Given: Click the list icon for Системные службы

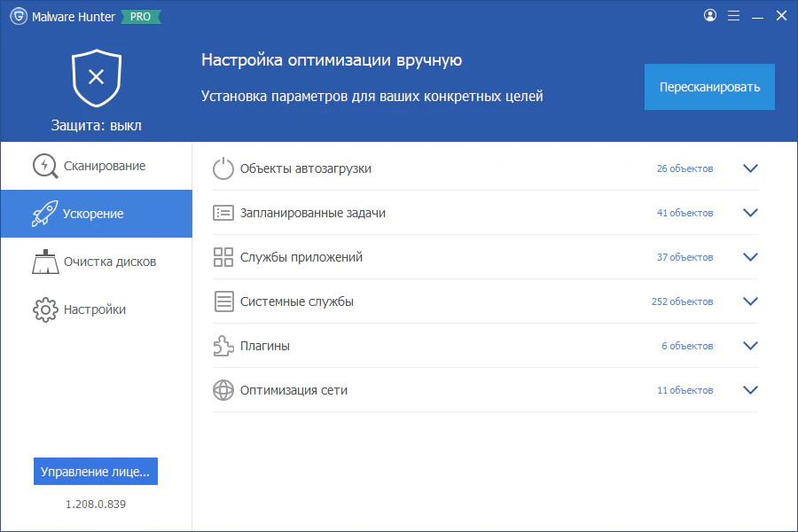Looking at the screenshot, I should tap(223, 301).
